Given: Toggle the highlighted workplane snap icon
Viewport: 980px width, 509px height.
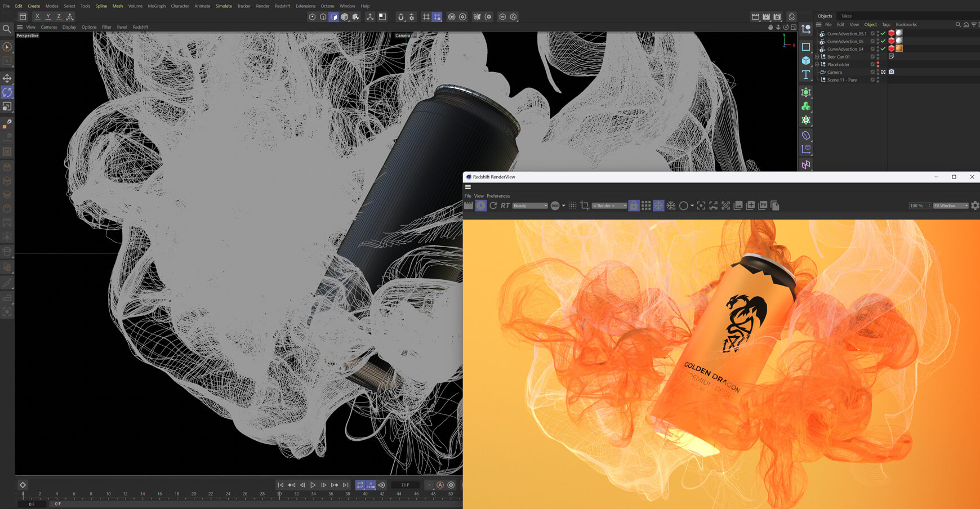Looking at the screenshot, I should (437, 17).
